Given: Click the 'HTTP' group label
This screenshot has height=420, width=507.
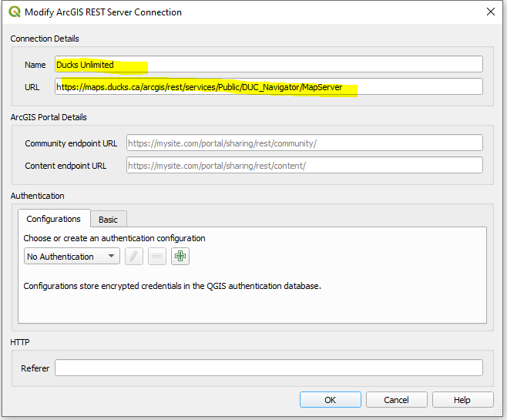Looking at the screenshot, I should 20,342.
